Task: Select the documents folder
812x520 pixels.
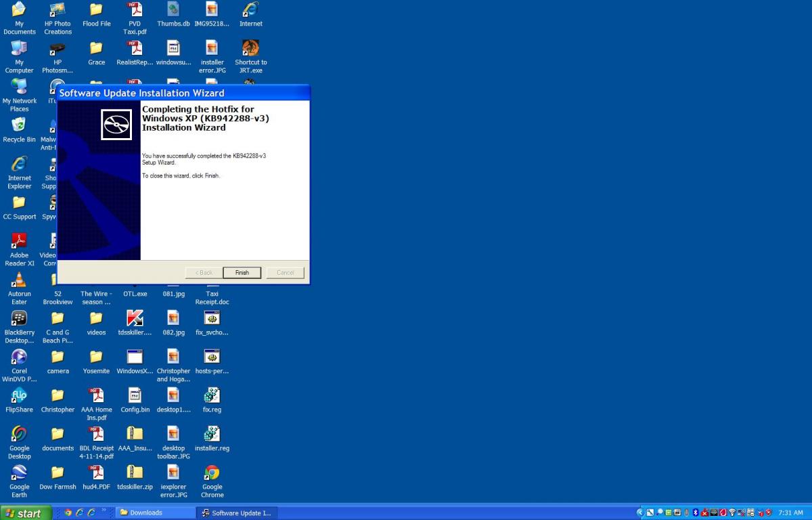Action: tap(58, 439)
